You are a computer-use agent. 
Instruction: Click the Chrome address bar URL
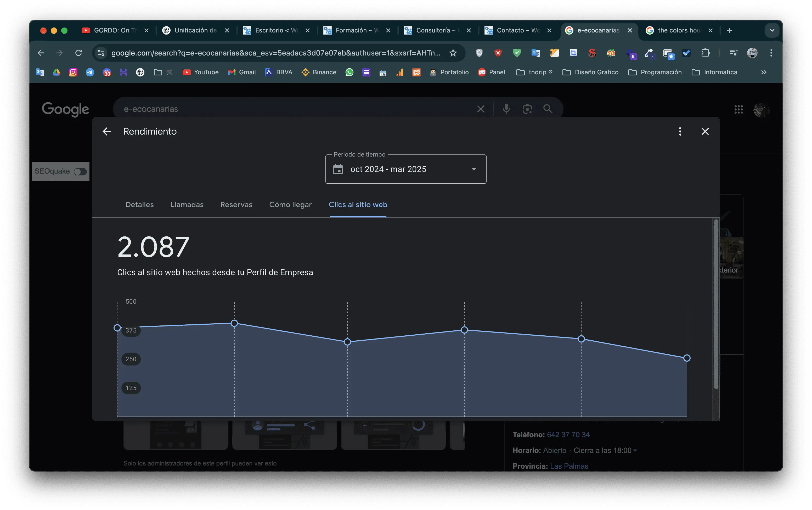[x=276, y=53]
